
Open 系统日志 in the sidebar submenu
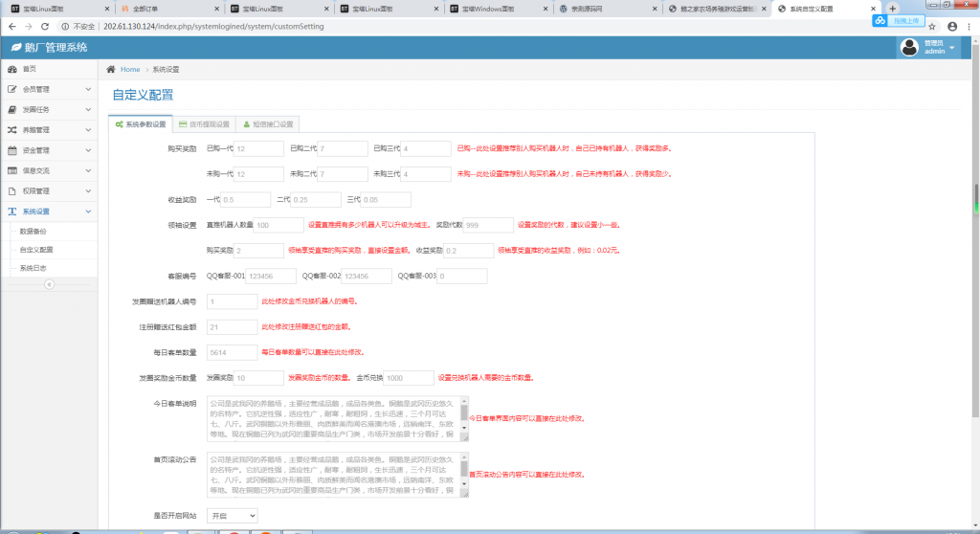[34, 268]
